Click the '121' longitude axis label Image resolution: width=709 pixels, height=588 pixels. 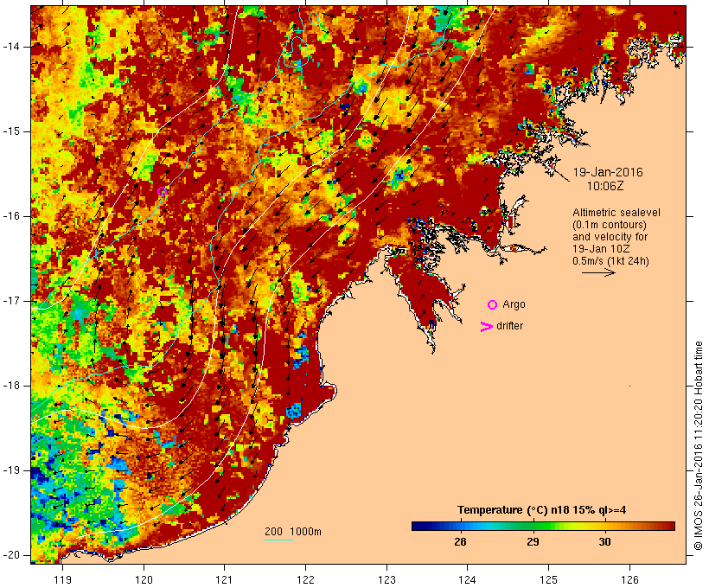(x=224, y=579)
